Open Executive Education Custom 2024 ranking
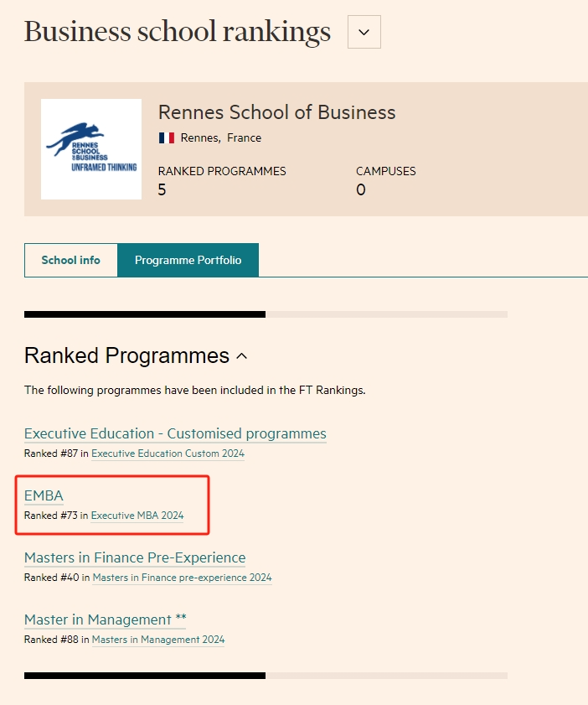The width and height of the screenshot is (588, 705). 168,454
